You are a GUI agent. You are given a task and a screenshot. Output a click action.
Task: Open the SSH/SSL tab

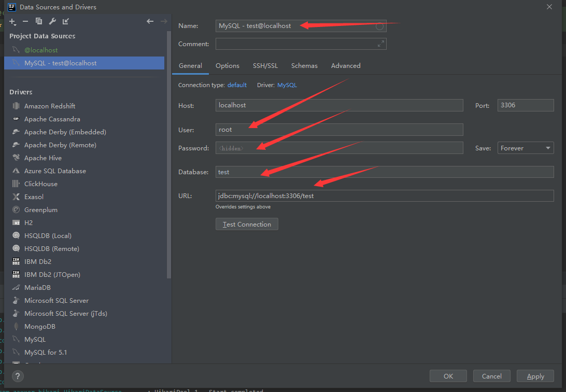[265, 66]
